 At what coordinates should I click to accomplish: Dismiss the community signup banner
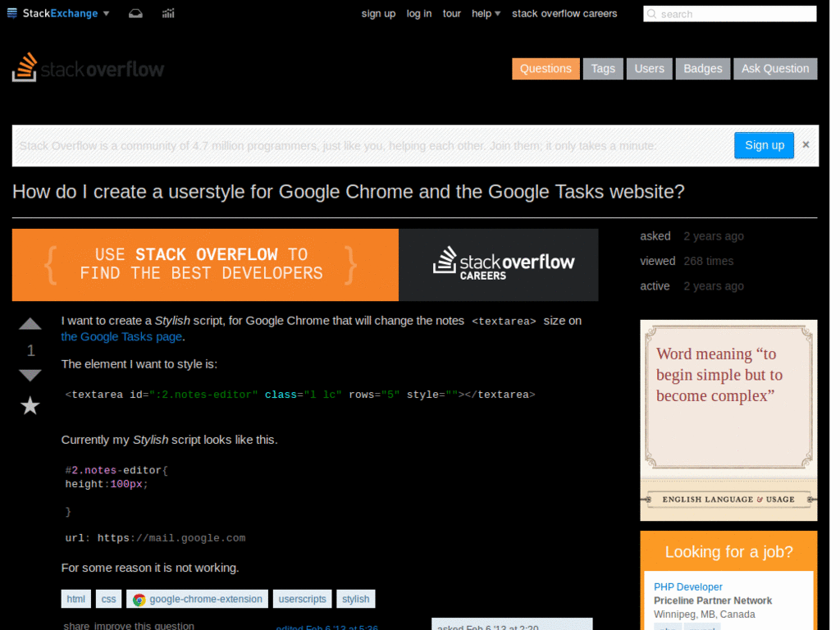click(805, 144)
